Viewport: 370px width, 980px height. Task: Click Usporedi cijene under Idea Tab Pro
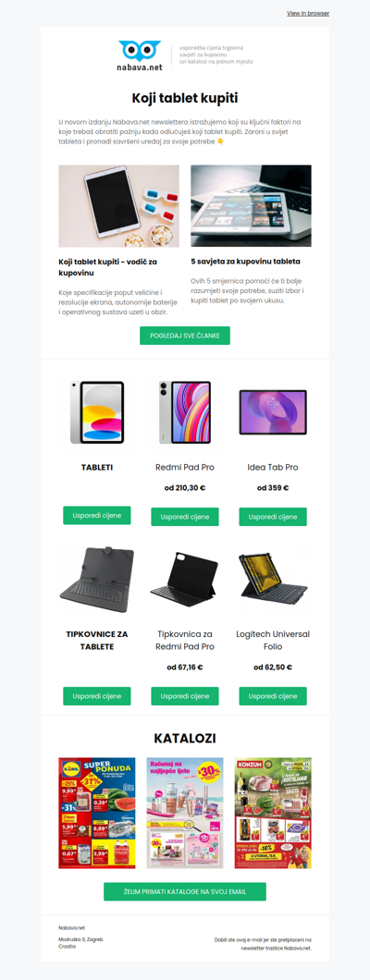click(273, 517)
